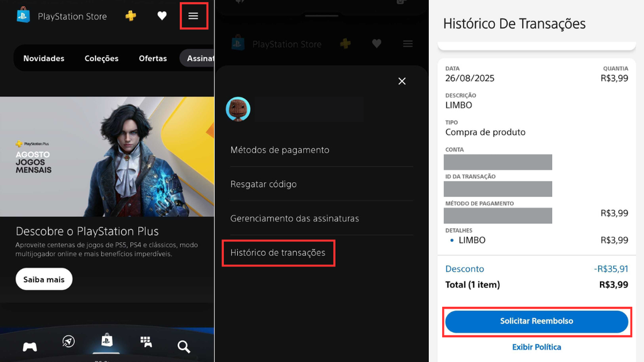This screenshot has width=644, height=362.
Task: Close the account menu with the X icon
Action: tap(402, 81)
